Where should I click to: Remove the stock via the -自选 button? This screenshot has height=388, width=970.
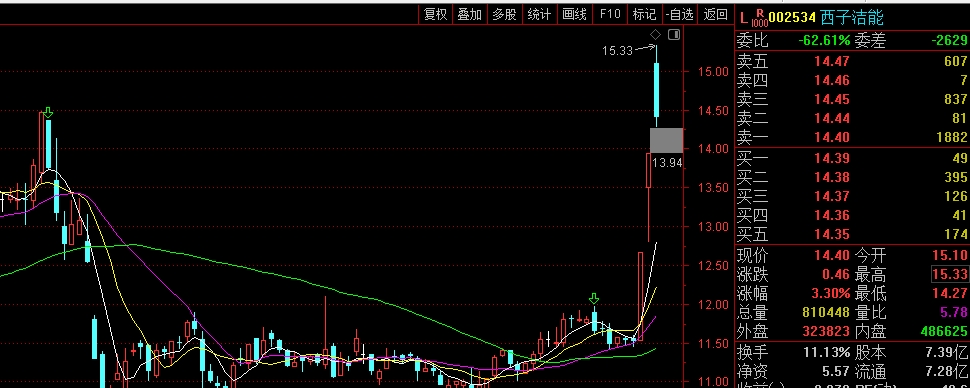(x=680, y=14)
